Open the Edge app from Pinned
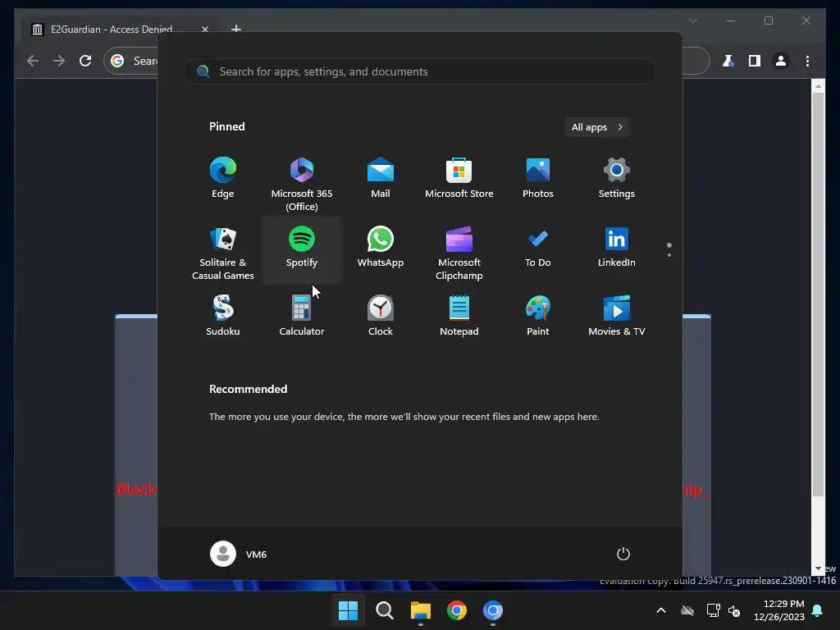840x630 pixels. point(223,178)
